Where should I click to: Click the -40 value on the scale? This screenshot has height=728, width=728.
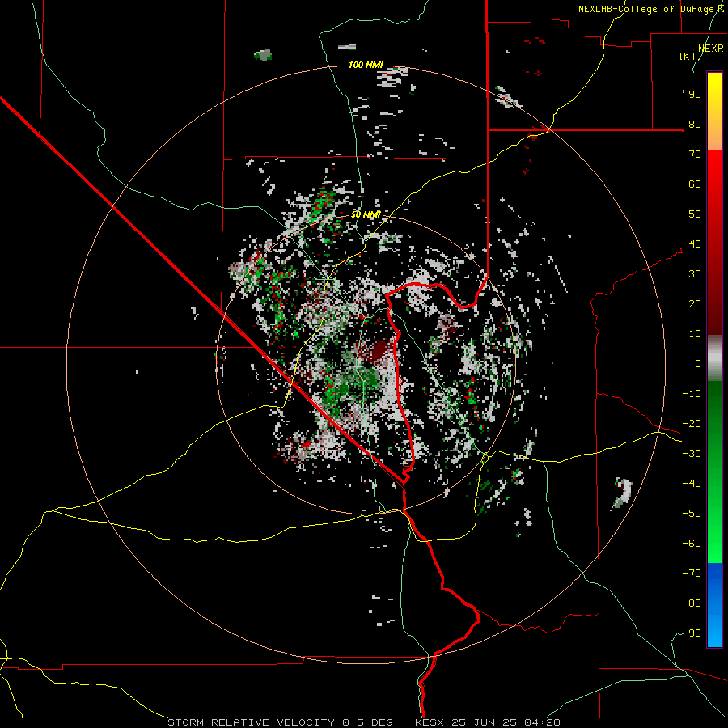(x=692, y=484)
